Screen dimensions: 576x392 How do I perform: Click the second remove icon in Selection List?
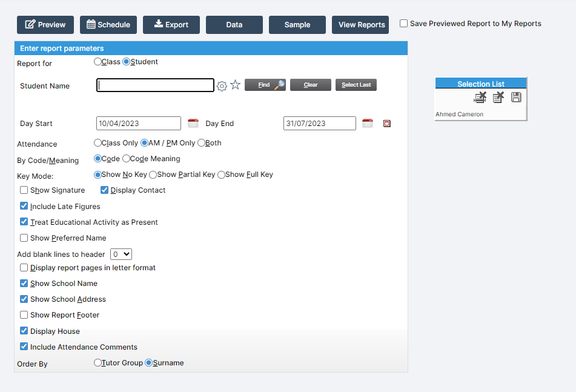click(498, 98)
